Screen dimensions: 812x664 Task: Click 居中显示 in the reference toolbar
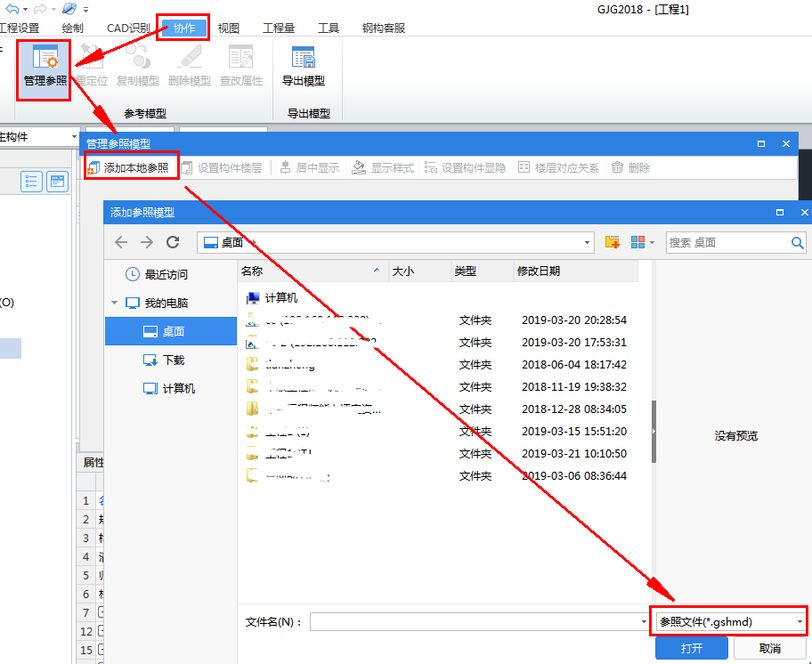(309, 166)
